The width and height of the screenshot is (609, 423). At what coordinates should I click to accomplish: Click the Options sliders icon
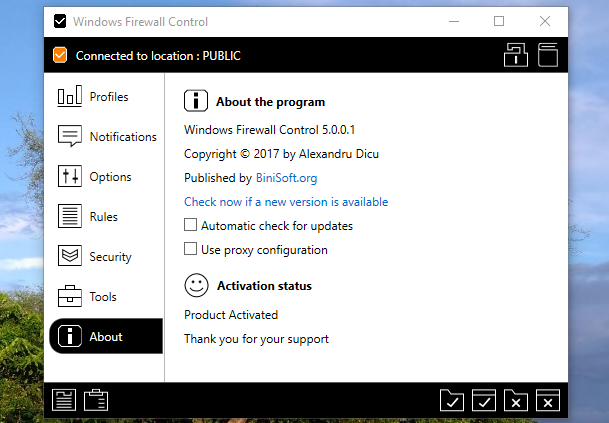(x=70, y=176)
